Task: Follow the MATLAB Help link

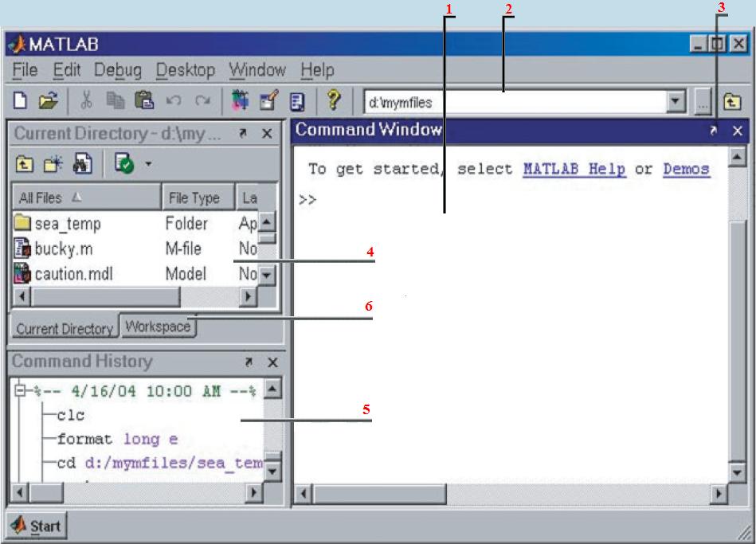Action: [x=574, y=170]
